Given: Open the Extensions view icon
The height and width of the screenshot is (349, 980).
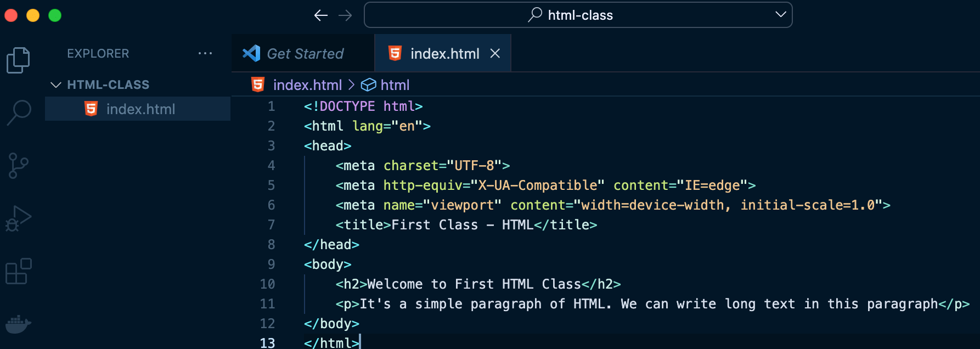Looking at the screenshot, I should coord(19,271).
